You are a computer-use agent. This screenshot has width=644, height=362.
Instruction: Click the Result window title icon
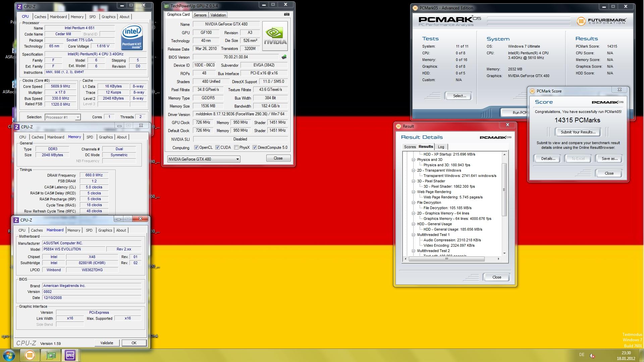click(x=398, y=126)
